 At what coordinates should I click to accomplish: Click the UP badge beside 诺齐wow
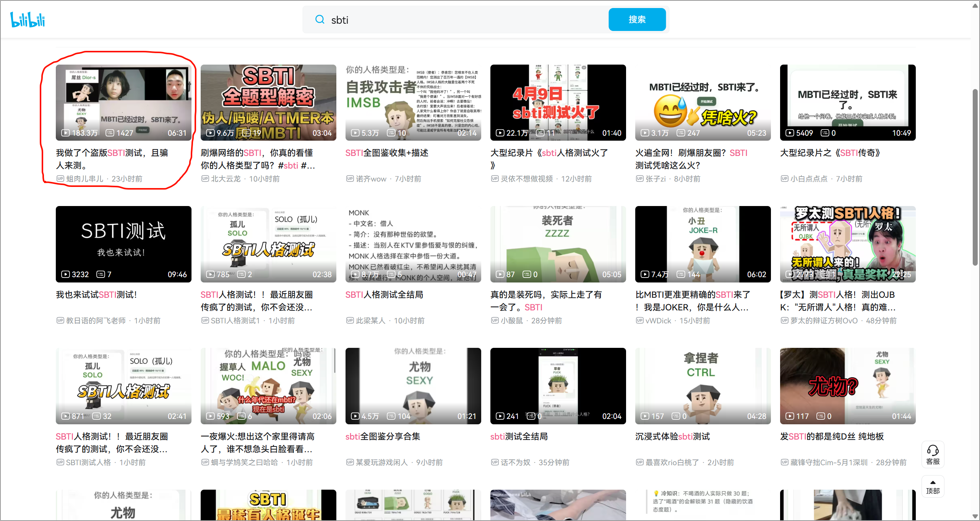[350, 179]
